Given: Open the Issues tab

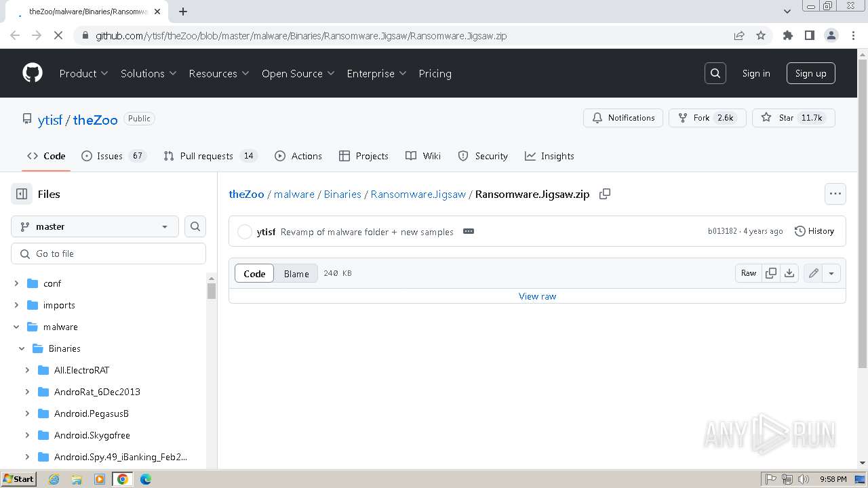Looking at the screenshot, I should click(113, 156).
